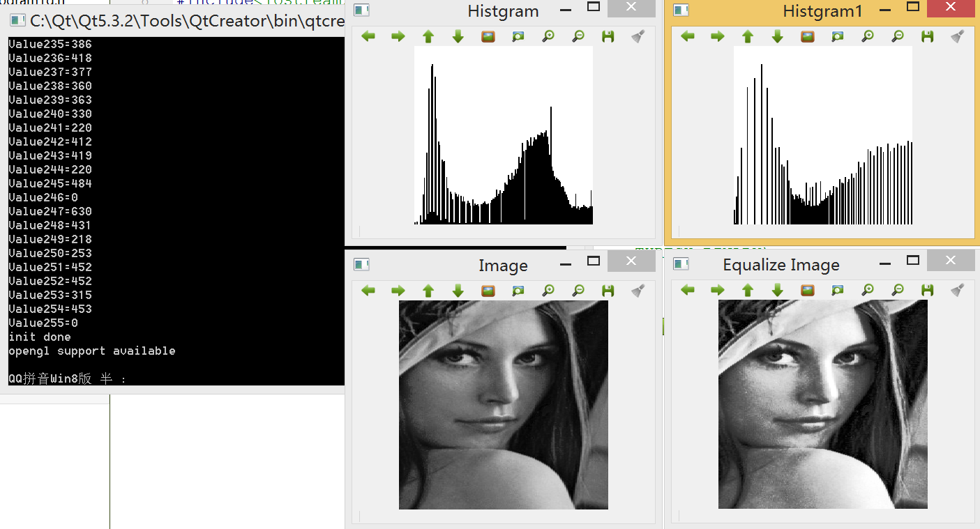Pan up in Image window
The image size is (980, 529).
[428, 291]
